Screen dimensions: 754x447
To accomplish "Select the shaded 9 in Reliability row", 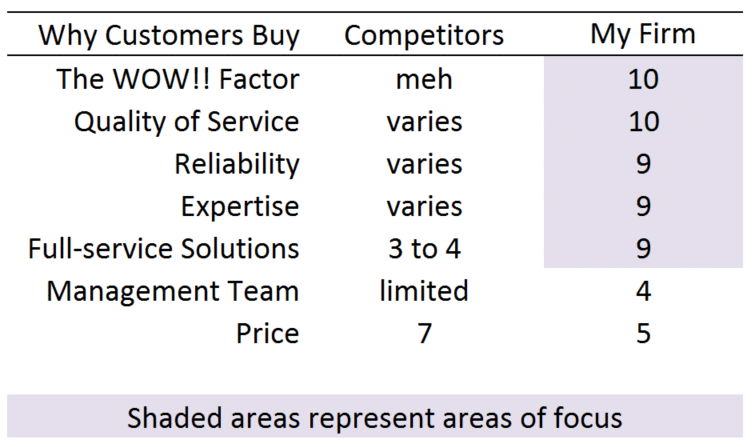I will pos(643,164).
